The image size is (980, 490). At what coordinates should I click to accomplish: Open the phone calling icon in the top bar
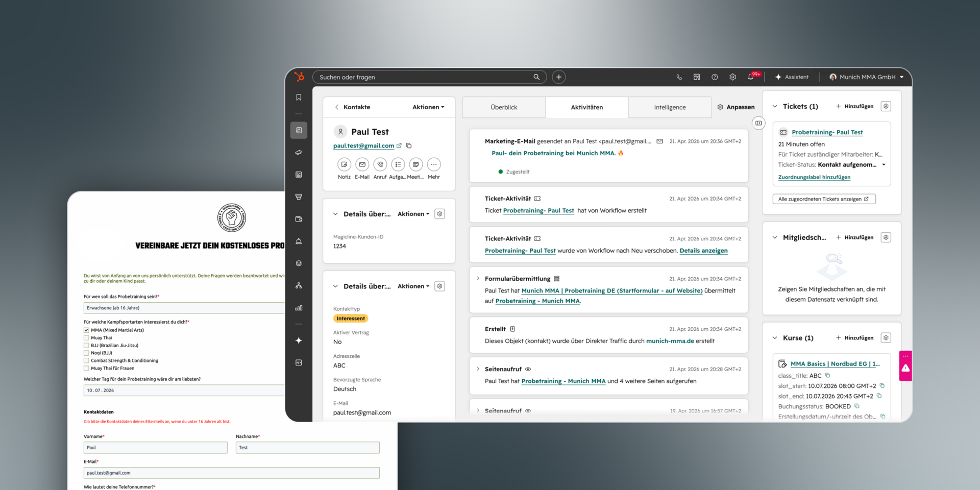pos(679,77)
